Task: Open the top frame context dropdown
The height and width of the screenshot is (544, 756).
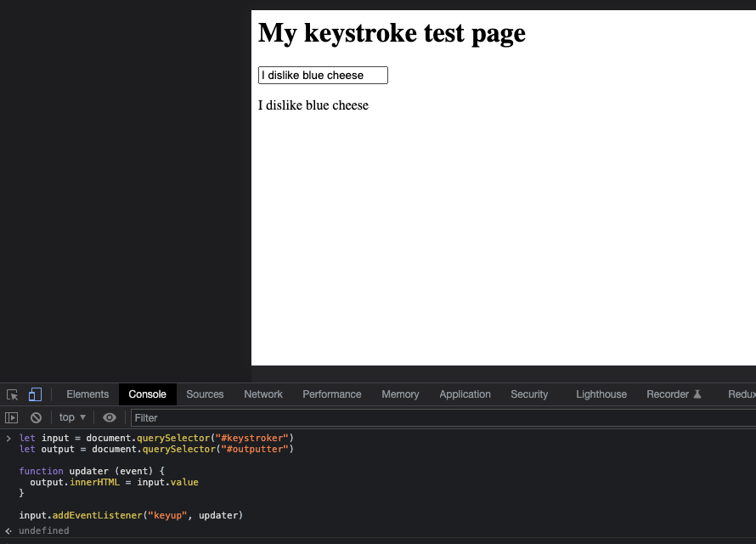Action: click(x=71, y=417)
